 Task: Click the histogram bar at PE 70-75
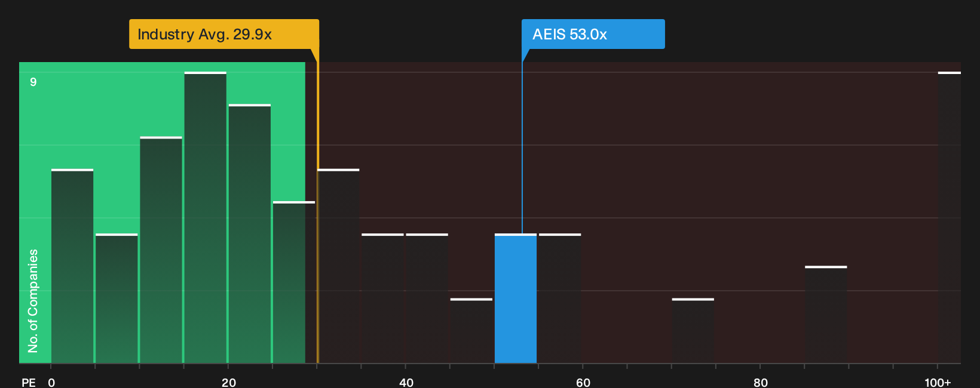tap(693, 331)
